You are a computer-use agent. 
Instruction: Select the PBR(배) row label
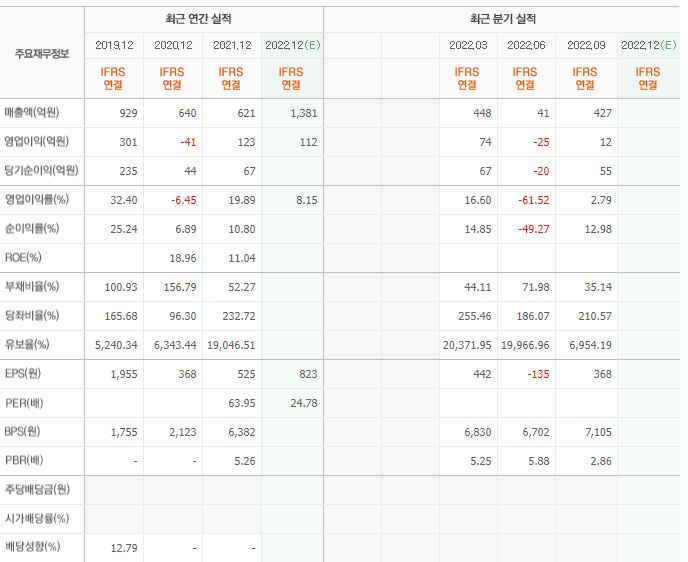pos(24,461)
